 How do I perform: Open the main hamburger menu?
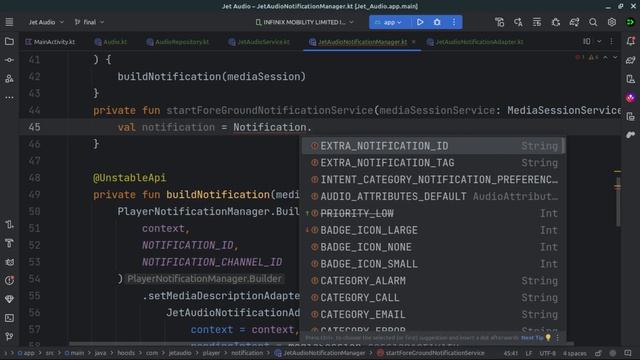(x=9, y=22)
